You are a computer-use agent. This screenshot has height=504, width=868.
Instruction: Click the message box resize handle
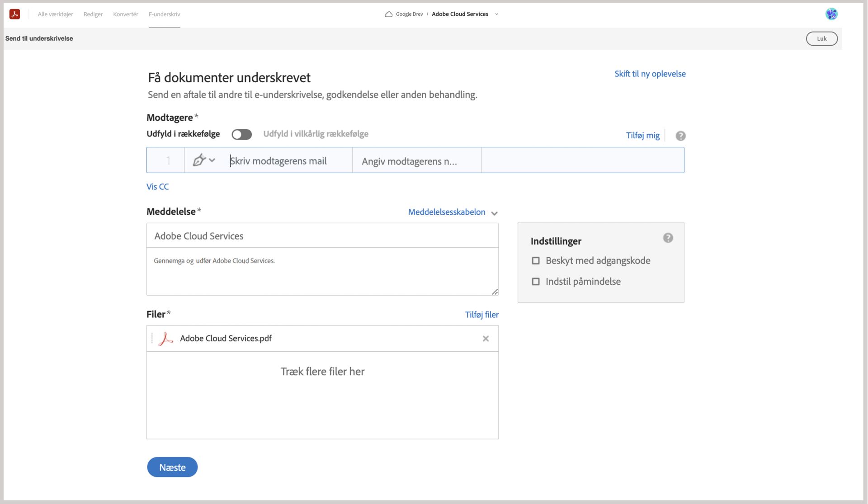click(x=495, y=292)
